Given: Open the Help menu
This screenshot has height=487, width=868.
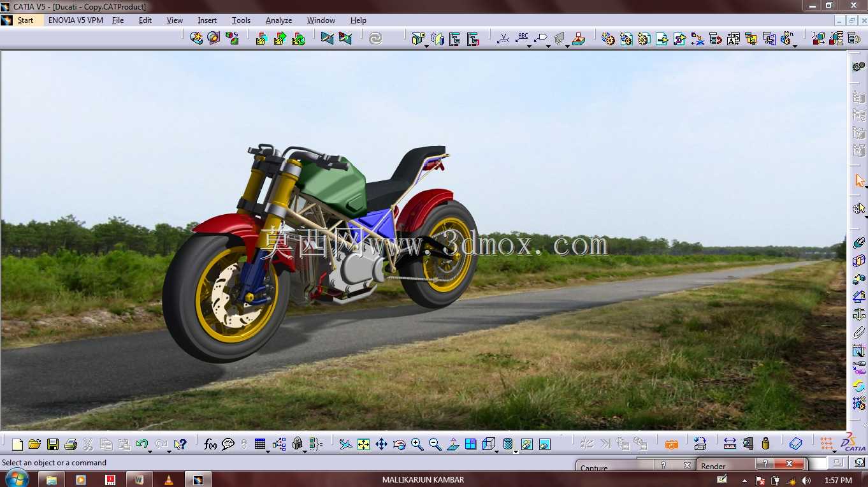Looking at the screenshot, I should (x=358, y=20).
